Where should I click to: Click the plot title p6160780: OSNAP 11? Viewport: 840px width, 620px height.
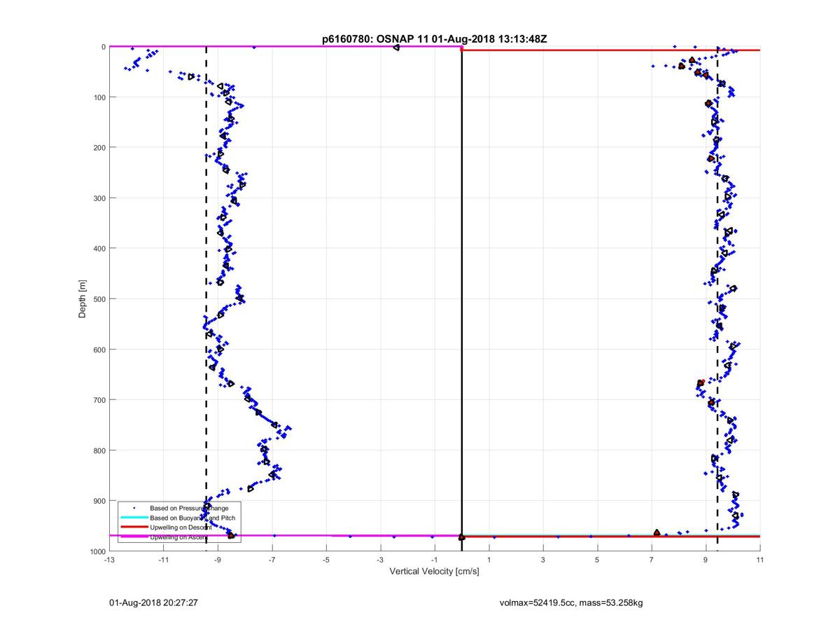[x=435, y=39]
